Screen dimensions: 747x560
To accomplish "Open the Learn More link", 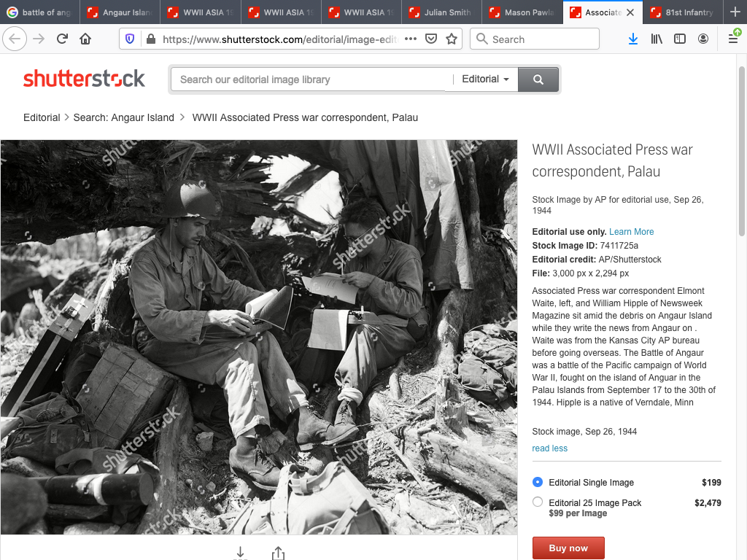I will tap(631, 232).
